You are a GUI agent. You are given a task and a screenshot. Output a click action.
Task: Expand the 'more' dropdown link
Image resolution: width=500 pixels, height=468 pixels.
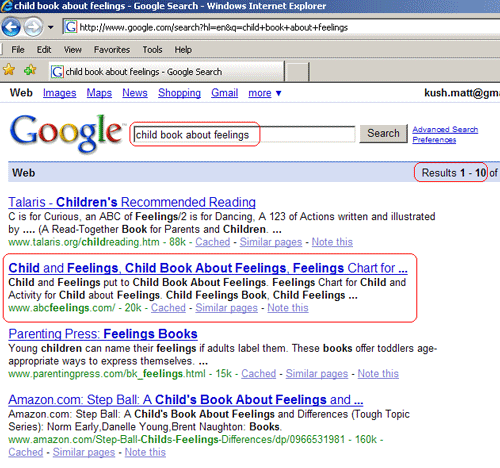(x=265, y=93)
